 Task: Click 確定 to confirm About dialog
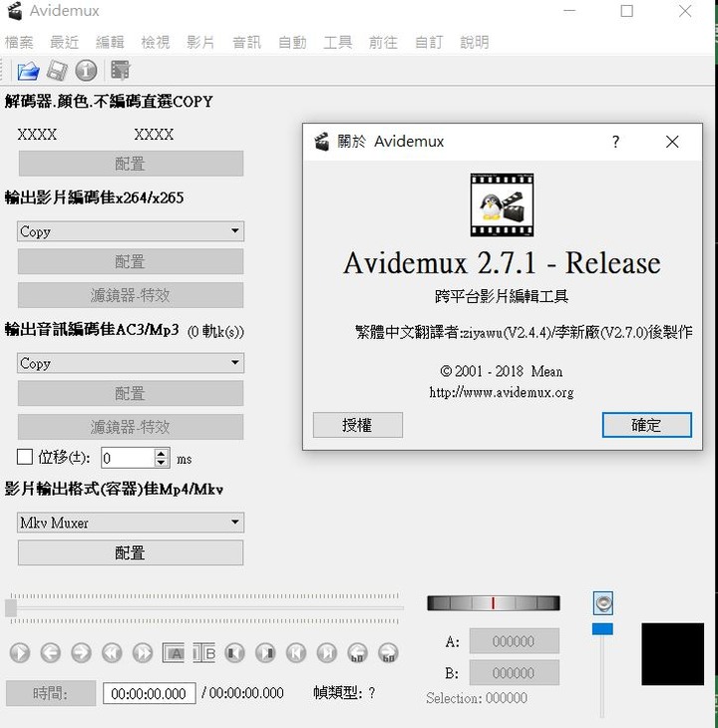coord(646,425)
